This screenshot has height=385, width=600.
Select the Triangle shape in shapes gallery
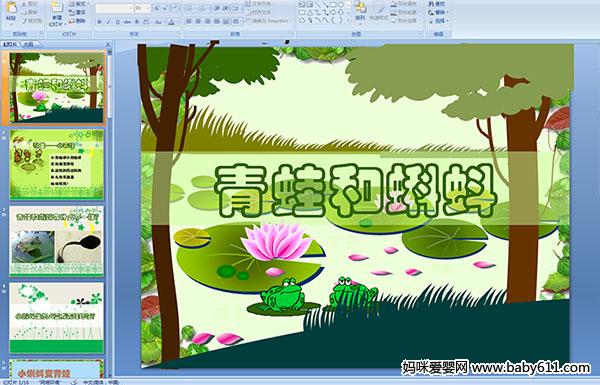pyautogui.click(x=310, y=13)
